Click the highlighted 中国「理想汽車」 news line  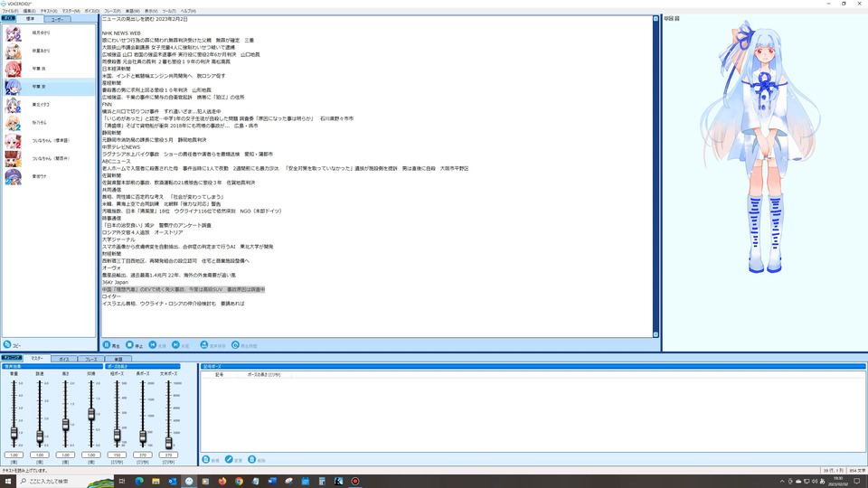pos(184,289)
